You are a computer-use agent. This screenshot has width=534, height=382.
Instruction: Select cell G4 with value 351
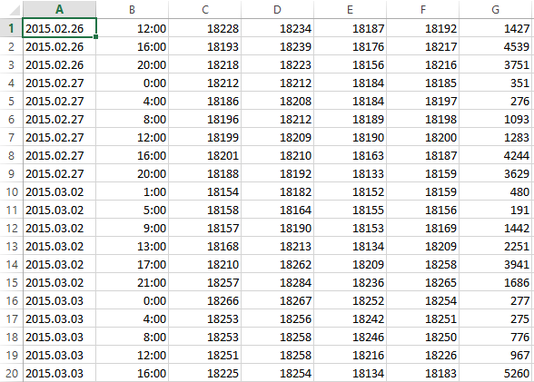[496, 83]
